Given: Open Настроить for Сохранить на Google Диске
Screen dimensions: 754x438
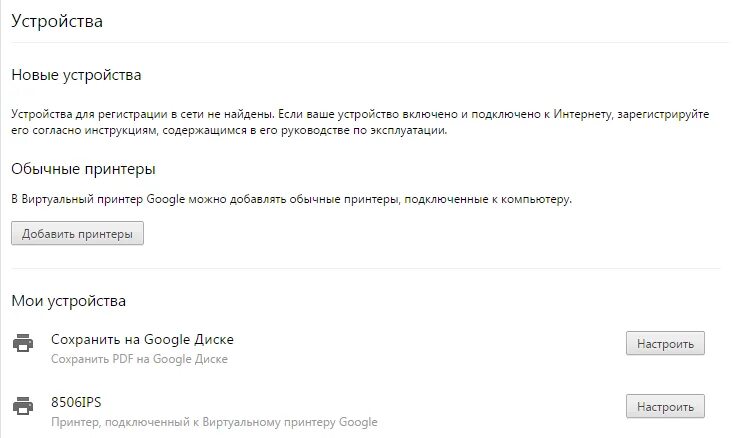Looking at the screenshot, I should (x=665, y=344).
